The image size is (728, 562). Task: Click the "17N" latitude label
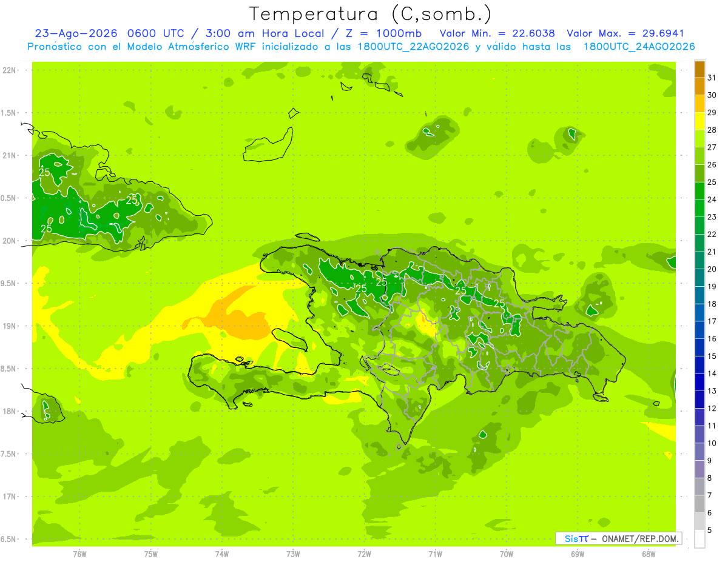pyautogui.click(x=10, y=497)
